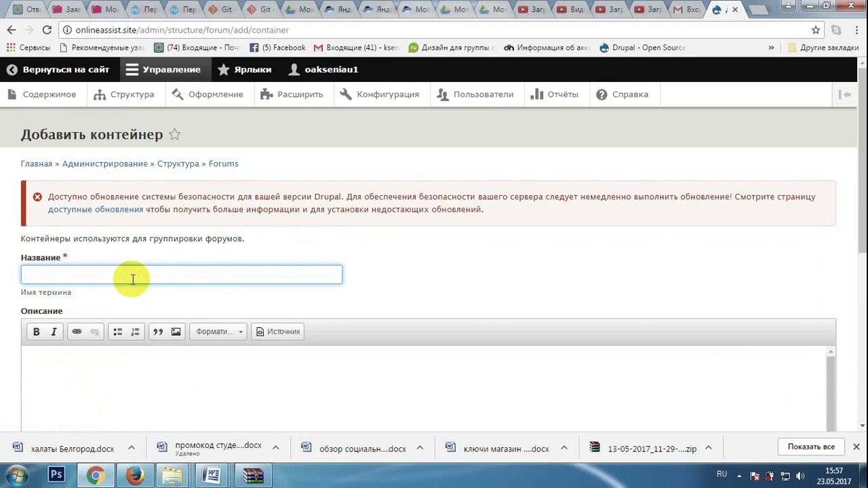Open the Отчёты admin section
The width and height of the screenshot is (868, 488).
coord(555,94)
